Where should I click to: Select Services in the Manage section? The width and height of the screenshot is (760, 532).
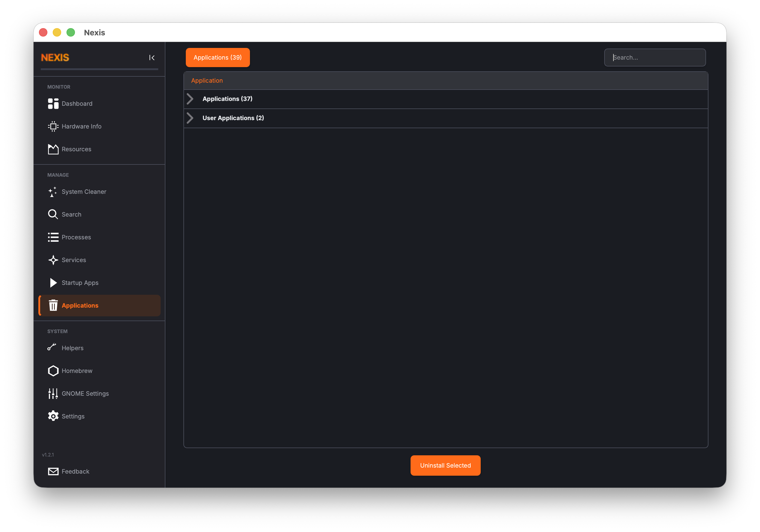pos(73,260)
